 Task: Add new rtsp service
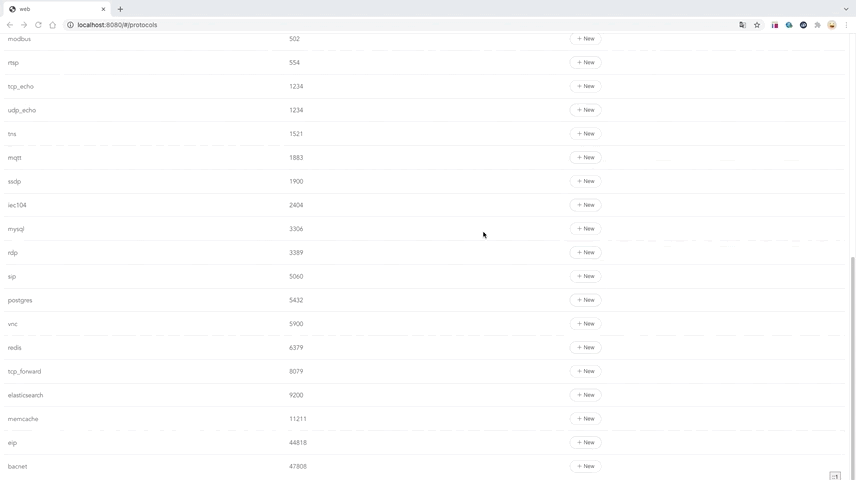tap(585, 62)
